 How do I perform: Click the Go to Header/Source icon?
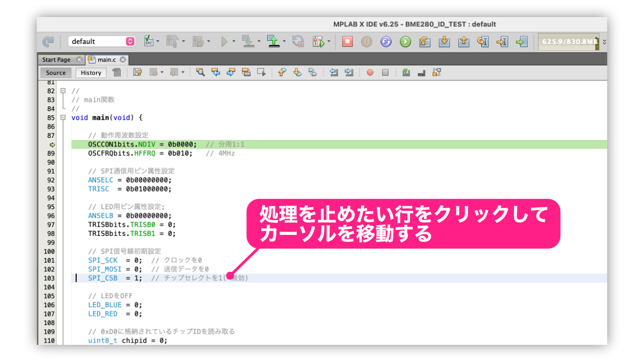pos(437,72)
